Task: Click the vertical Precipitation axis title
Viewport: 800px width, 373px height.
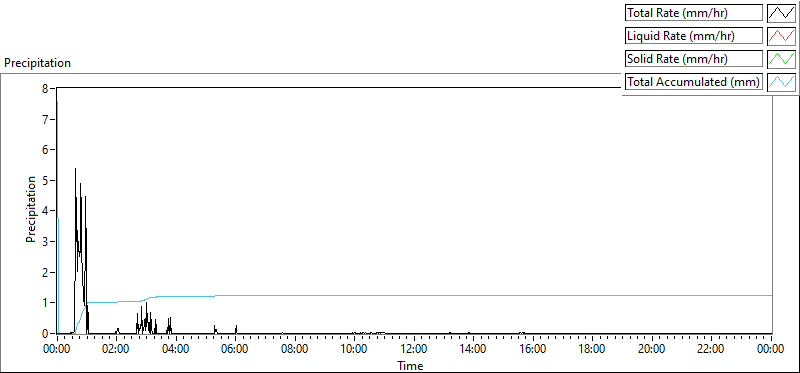Action: point(31,209)
